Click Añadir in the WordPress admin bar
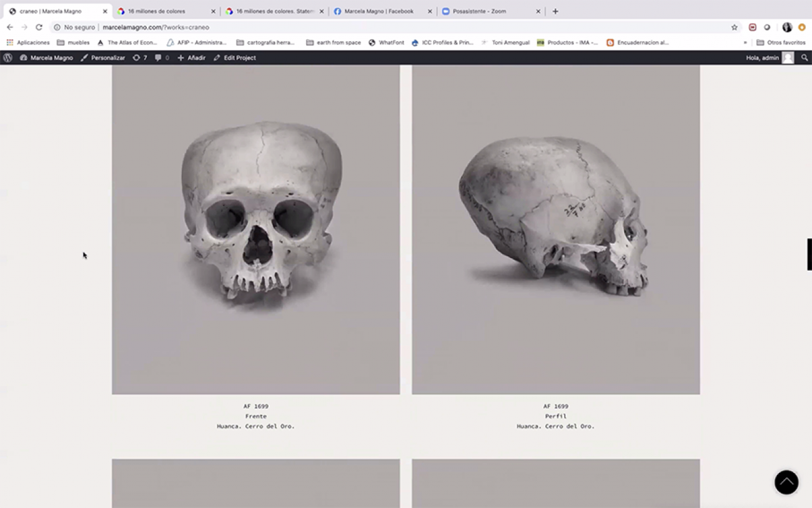Screen dimensions: 812x508 click(191, 57)
